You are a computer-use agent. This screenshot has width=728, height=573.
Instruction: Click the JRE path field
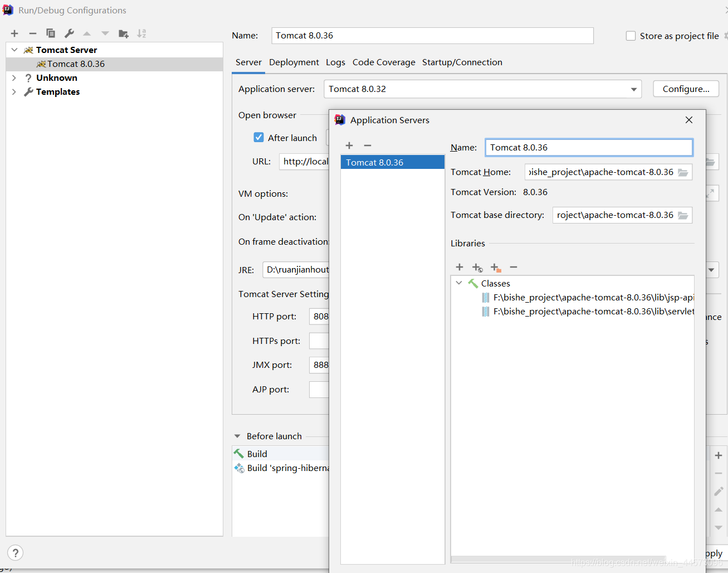coord(296,270)
